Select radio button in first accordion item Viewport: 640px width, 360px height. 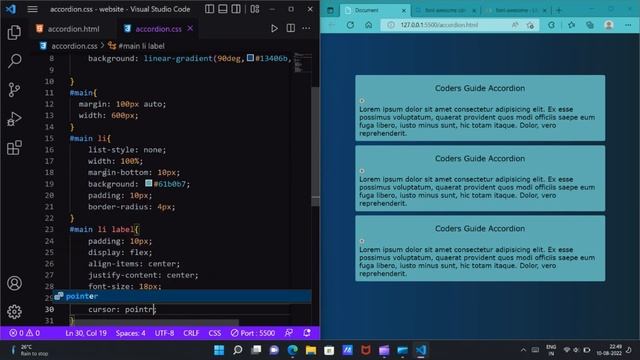pyautogui.click(x=362, y=100)
